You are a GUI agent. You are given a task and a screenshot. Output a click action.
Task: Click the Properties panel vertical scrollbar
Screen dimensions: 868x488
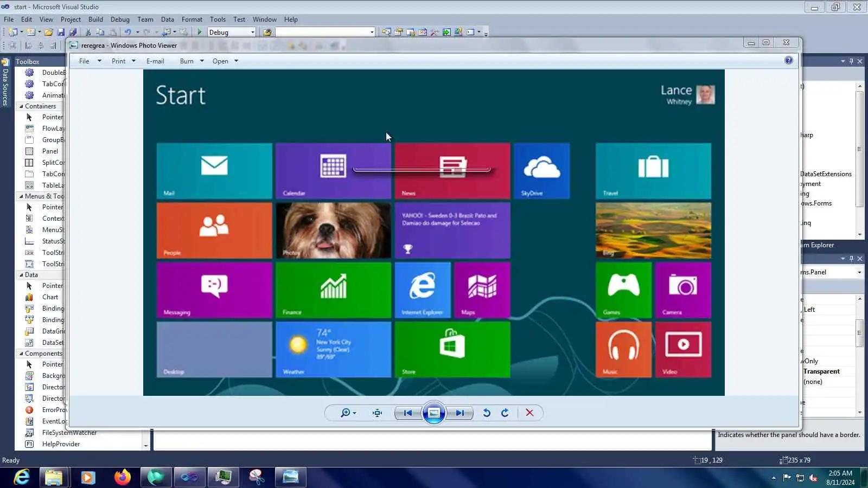pyautogui.click(x=859, y=355)
